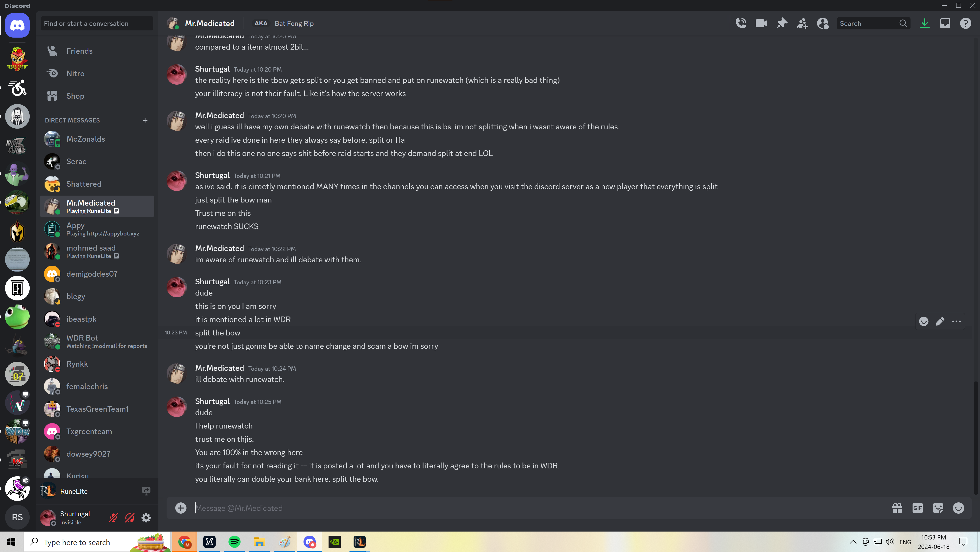Open the more options ellipsis icon

tap(956, 321)
